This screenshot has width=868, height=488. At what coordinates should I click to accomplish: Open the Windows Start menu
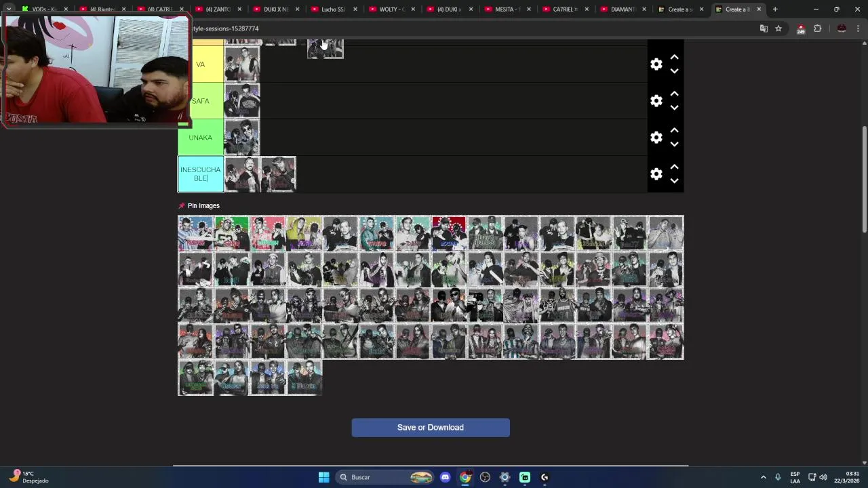tap(324, 477)
